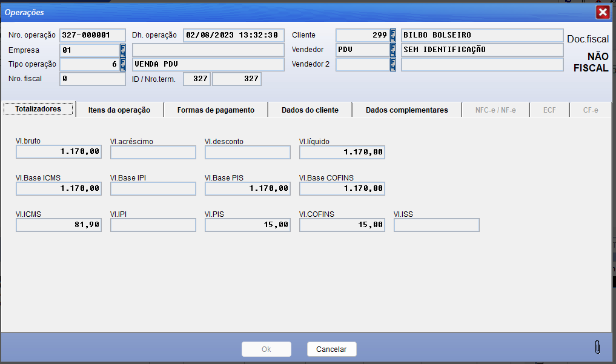Click the empty Vl.ISS field

[437, 225]
